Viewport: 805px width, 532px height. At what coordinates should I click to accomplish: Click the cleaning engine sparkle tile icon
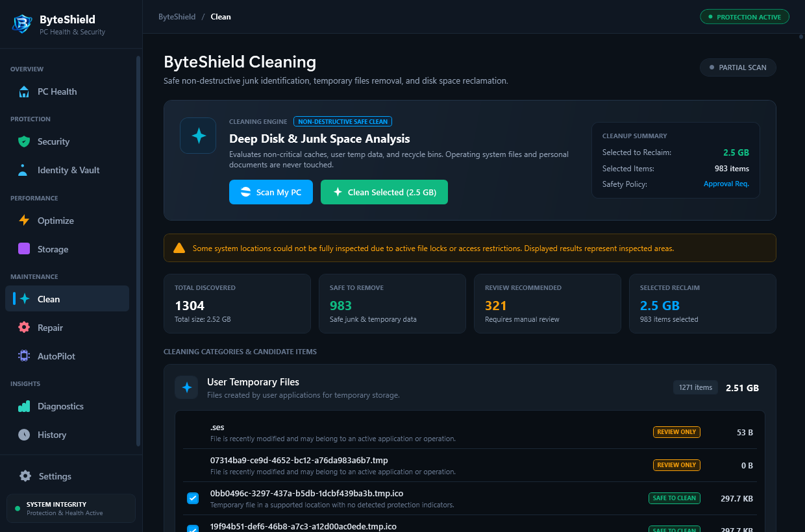coord(198,136)
